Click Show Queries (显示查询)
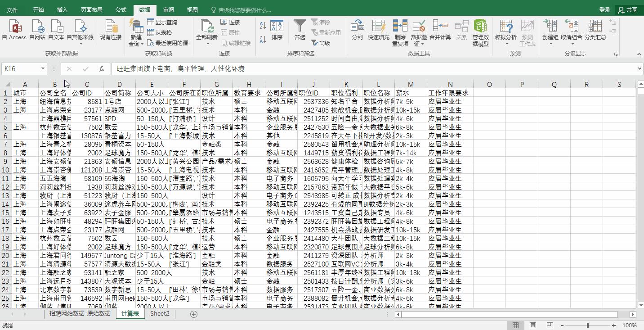 tap(161, 22)
